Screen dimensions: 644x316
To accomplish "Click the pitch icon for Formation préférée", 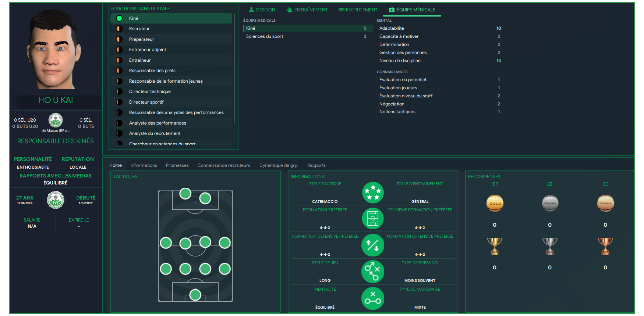I will (373, 219).
